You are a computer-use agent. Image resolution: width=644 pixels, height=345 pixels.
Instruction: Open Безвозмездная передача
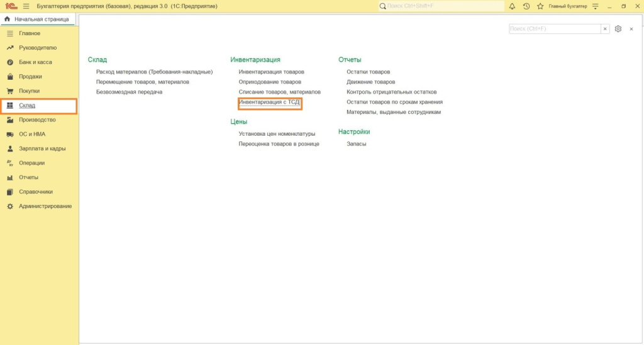click(x=129, y=92)
